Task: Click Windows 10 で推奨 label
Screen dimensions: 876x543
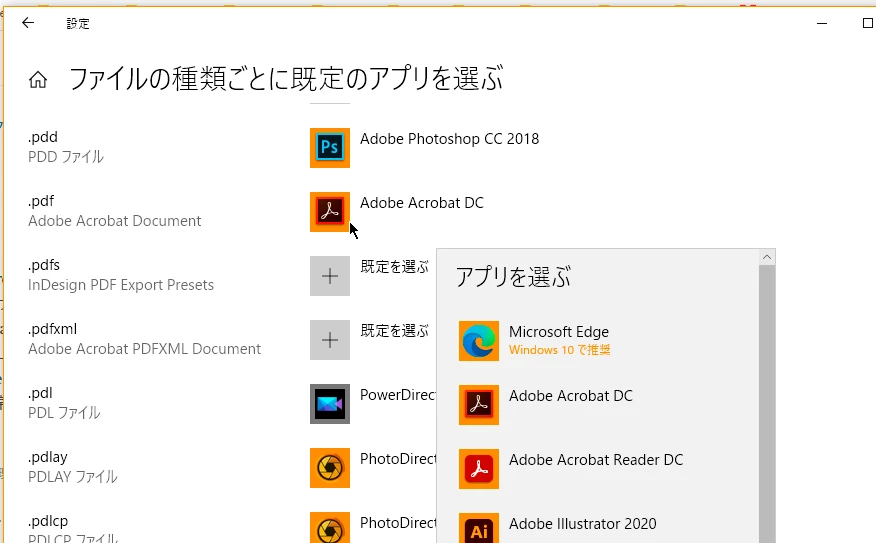Action: (560, 350)
